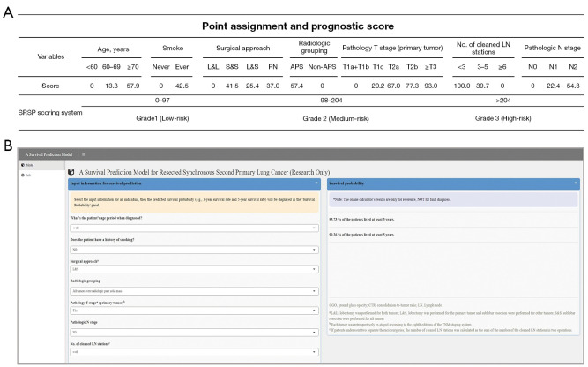Click the score value 54.8
The image size is (588, 367).
pyautogui.click(x=573, y=86)
